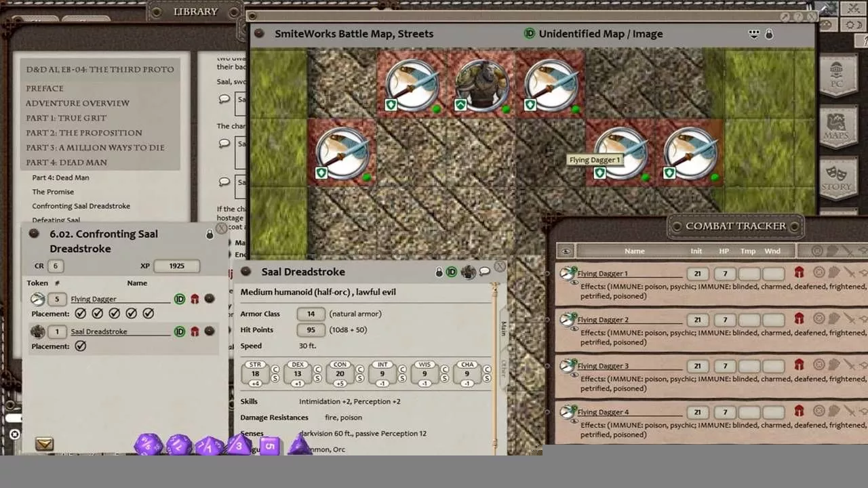Image resolution: width=868 pixels, height=488 pixels.
Task: Click the Armor Class 14 field
Action: point(311,314)
